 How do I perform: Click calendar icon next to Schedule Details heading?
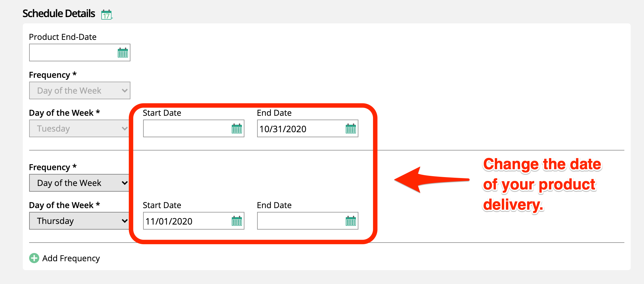(106, 15)
